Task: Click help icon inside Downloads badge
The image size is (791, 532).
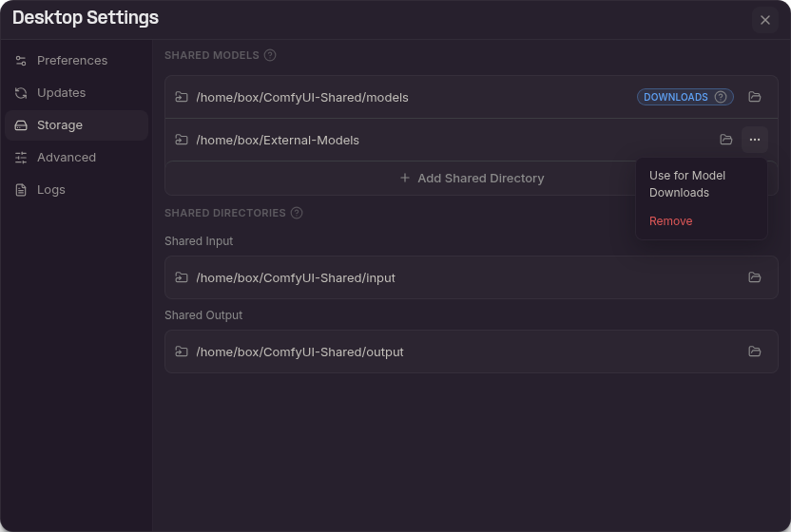Action: click(721, 97)
